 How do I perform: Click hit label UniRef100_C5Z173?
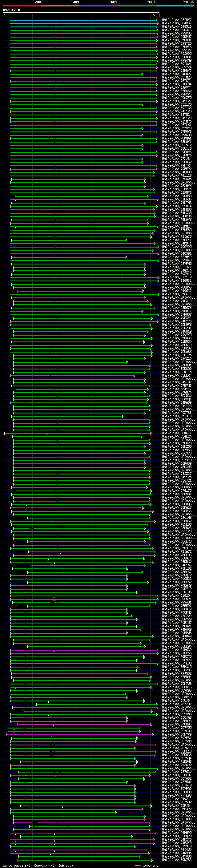pyautogui.click(x=176, y=104)
